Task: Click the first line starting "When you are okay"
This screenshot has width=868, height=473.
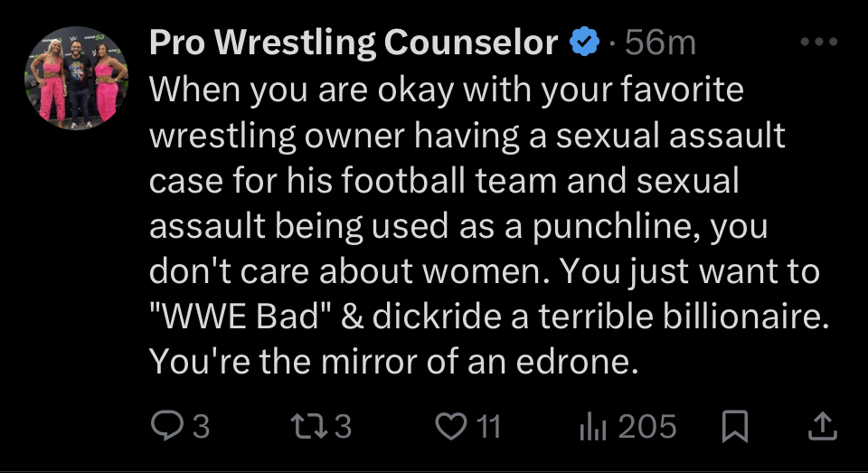Action: click(446, 90)
